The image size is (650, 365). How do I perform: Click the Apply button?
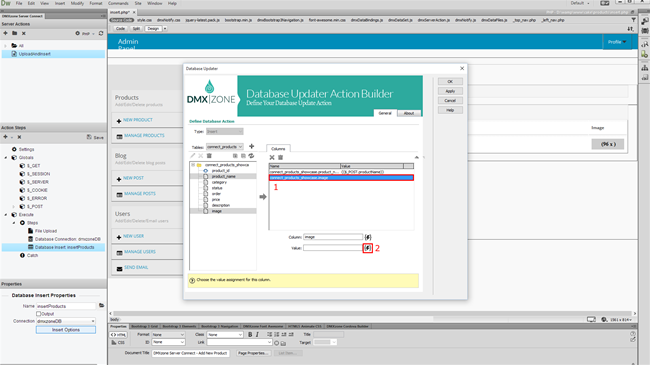point(450,91)
